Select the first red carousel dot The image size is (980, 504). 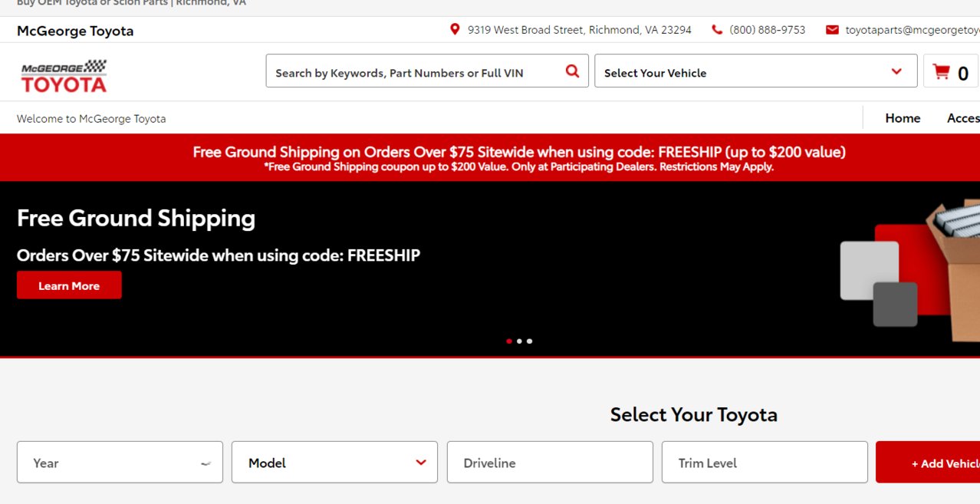click(x=509, y=341)
